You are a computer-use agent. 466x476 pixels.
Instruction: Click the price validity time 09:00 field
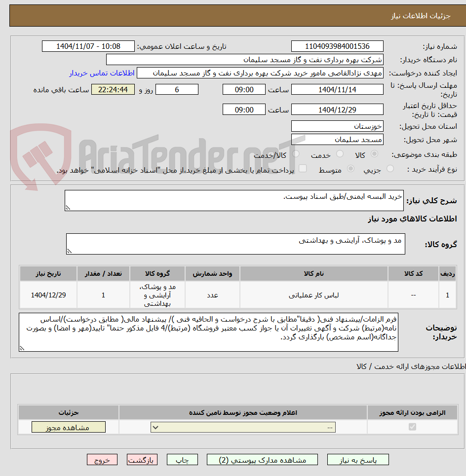(x=244, y=110)
